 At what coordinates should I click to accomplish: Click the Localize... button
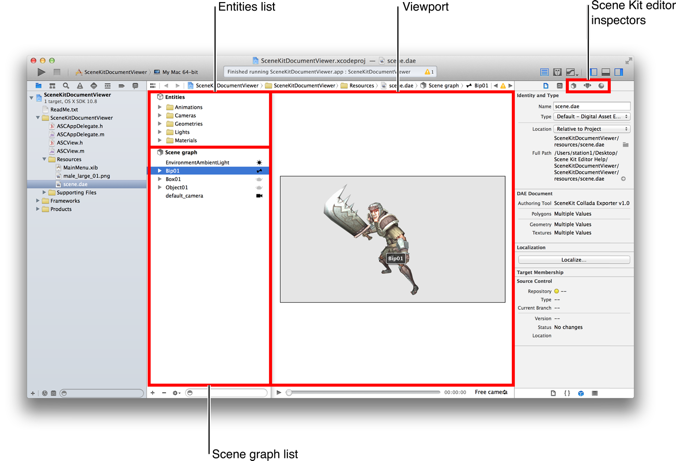[574, 260]
